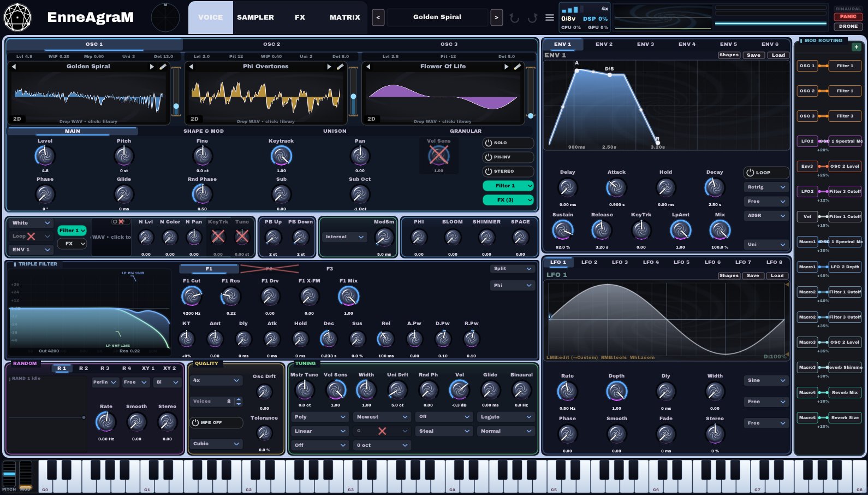The image size is (868, 495).
Task: Open the White noise type dropdown
Action: coord(31,223)
